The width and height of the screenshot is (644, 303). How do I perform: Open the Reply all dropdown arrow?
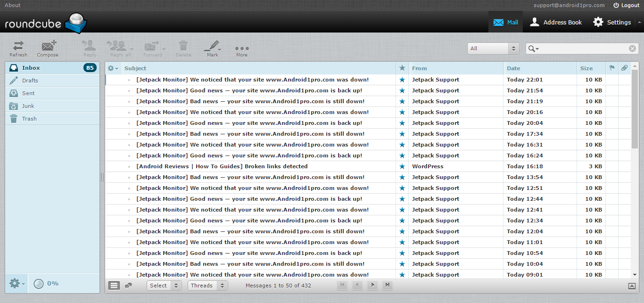pyautogui.click(x=132, y=49)
